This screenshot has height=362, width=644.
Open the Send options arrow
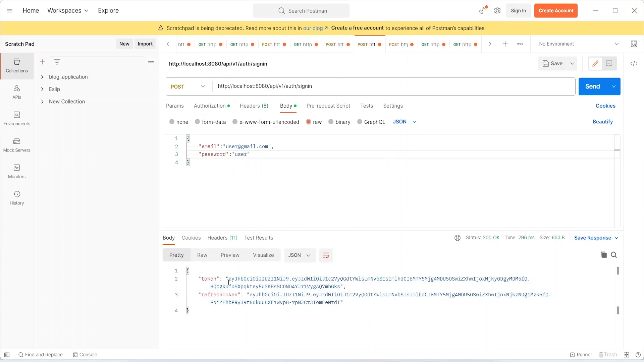click(x=614, y=86)
